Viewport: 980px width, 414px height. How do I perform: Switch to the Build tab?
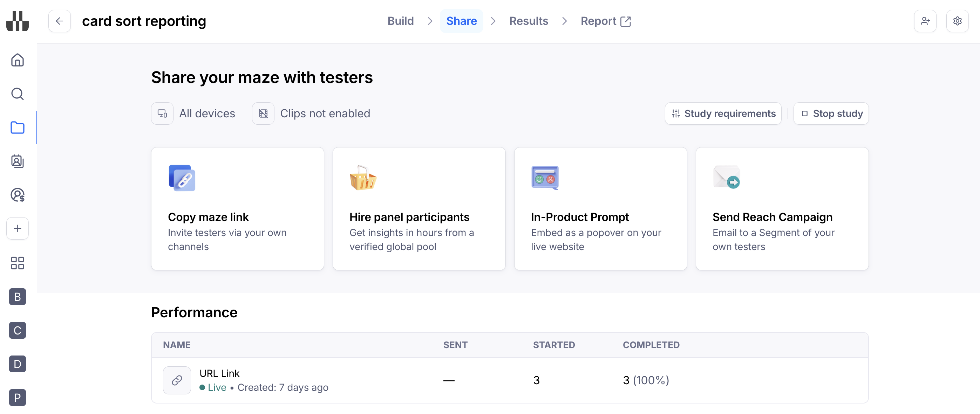[400, 21]
